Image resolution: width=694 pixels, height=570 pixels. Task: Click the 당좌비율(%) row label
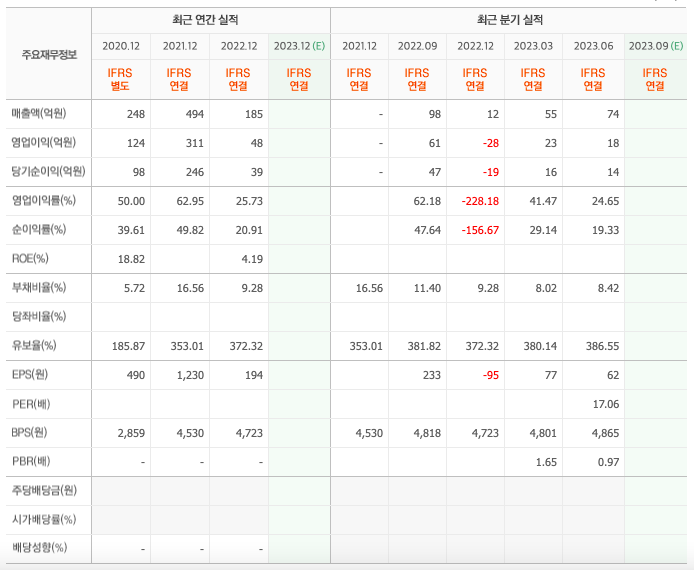point(39,316)
